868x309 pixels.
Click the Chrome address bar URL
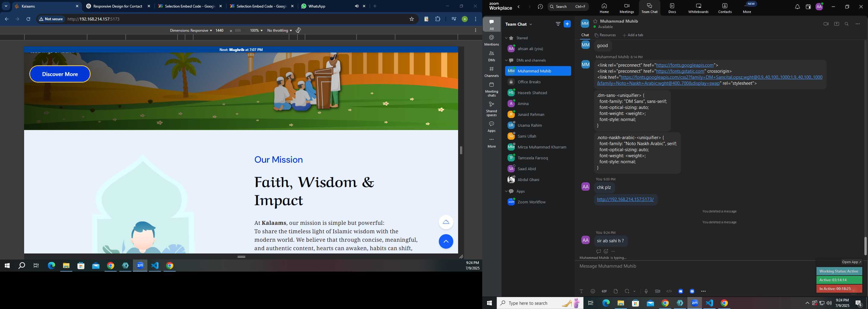click(94, 19)
